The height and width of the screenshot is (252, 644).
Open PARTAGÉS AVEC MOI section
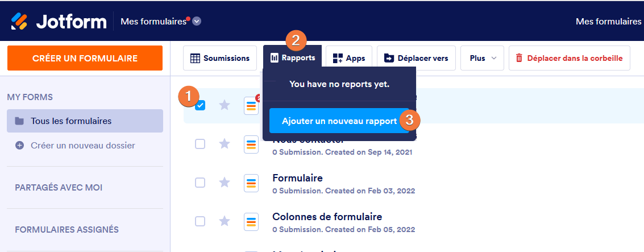click(59, 188)
